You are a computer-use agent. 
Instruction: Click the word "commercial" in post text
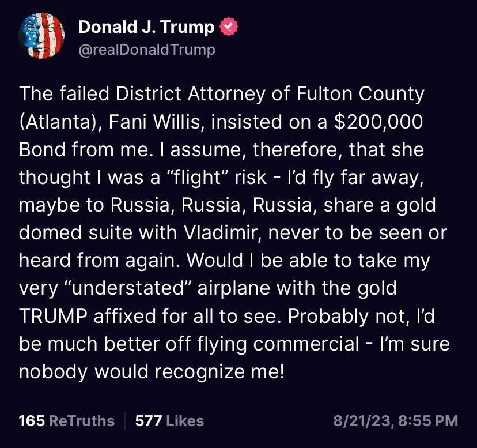306,344
